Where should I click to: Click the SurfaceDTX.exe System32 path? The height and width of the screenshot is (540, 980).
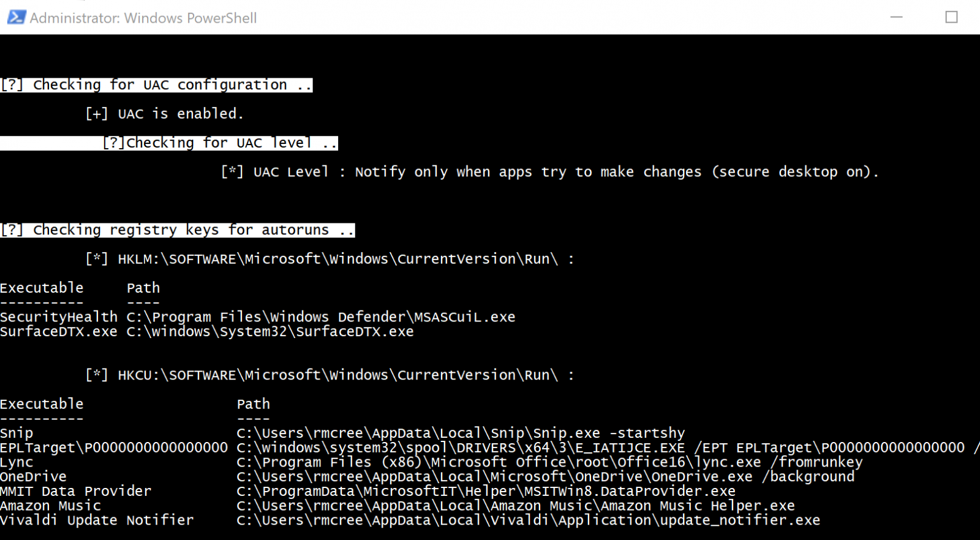click(270, 332)
